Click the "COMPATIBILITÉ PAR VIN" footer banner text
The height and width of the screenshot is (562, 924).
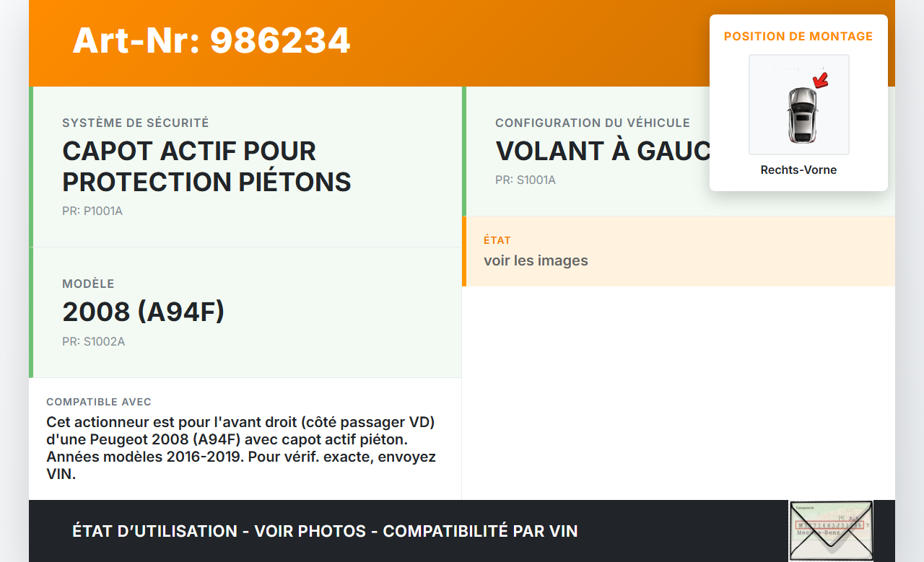(x=480, y=532)
